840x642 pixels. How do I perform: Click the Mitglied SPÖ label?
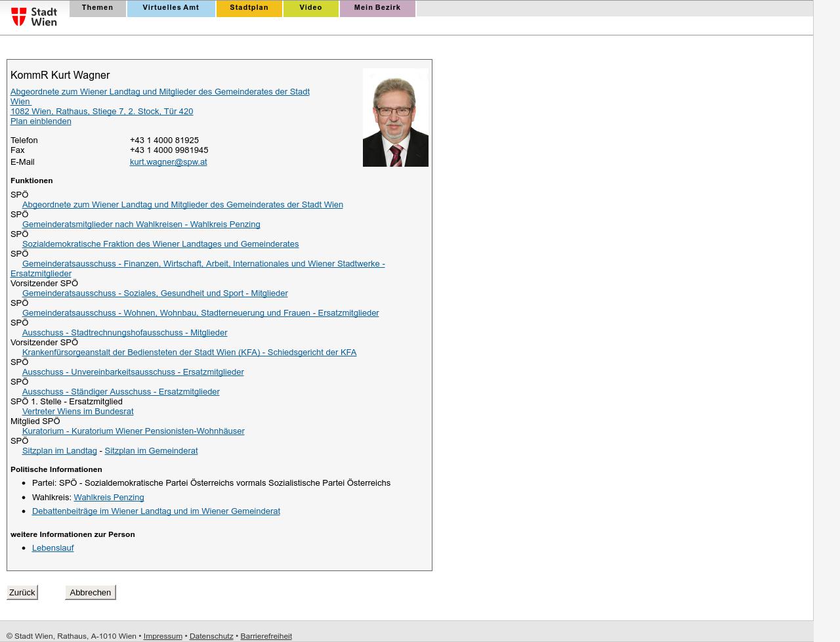pyautogui.click(x=35, y=421)
